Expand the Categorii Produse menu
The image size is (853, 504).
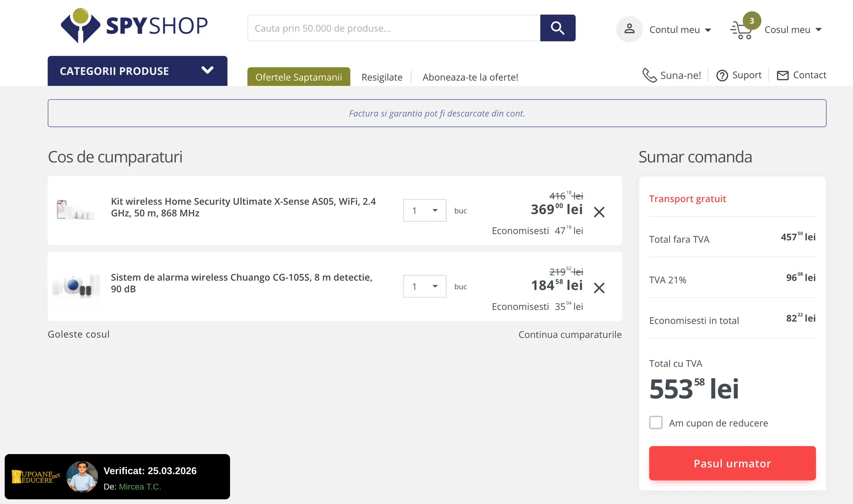137,71
